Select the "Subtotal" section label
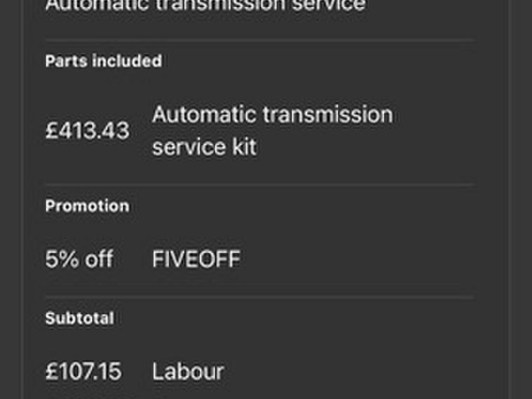Screen dimensions: 532x399 click(x=79, y=318)
